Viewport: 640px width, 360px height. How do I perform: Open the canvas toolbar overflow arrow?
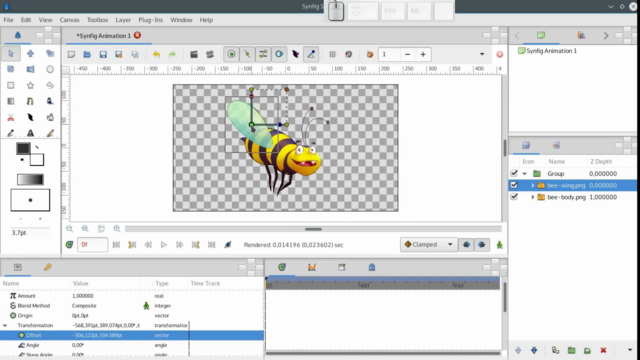coord(482,54)
